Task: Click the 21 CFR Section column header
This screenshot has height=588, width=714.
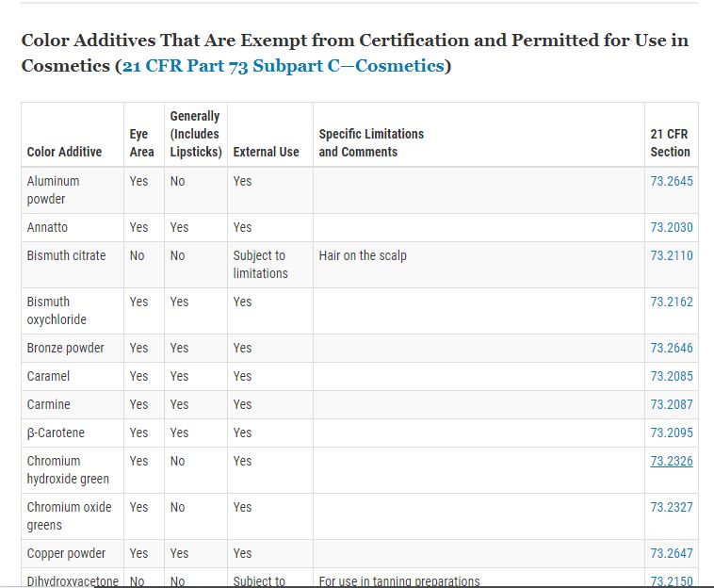Action: (670, 142)
